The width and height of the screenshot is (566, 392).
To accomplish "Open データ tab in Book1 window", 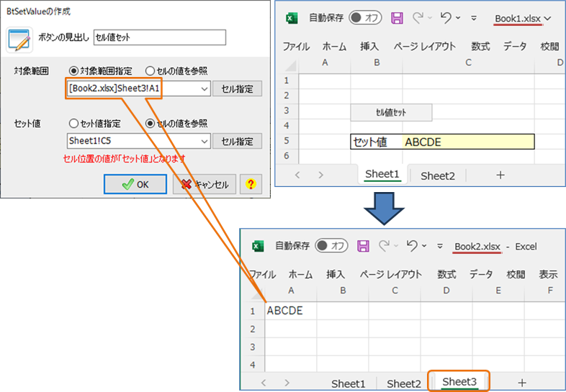I will click(515, 46).
